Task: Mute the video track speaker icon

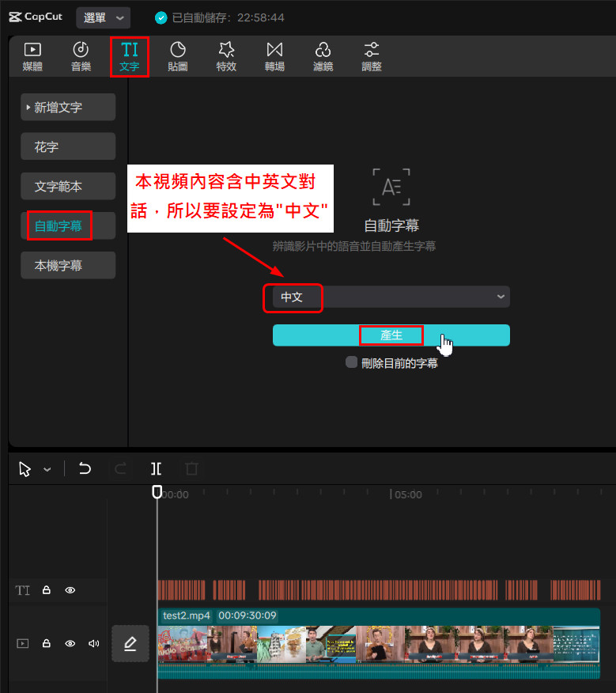Action: coord(94,644)
